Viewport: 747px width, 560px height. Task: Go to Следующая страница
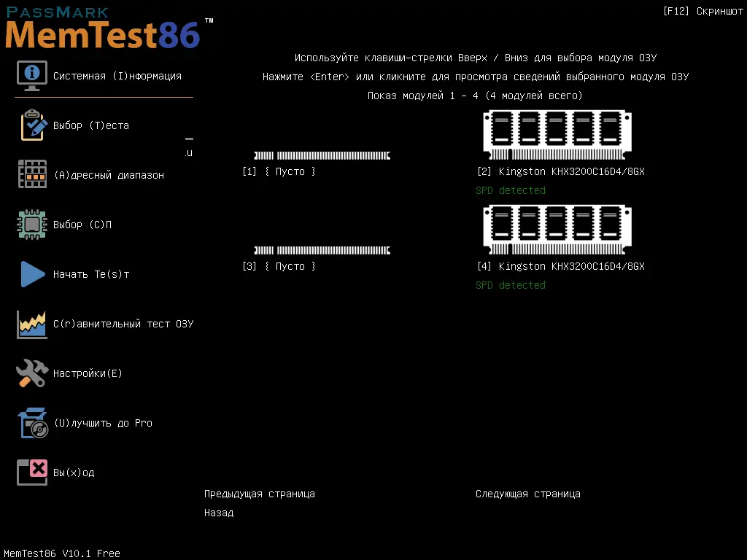[528, 494]
